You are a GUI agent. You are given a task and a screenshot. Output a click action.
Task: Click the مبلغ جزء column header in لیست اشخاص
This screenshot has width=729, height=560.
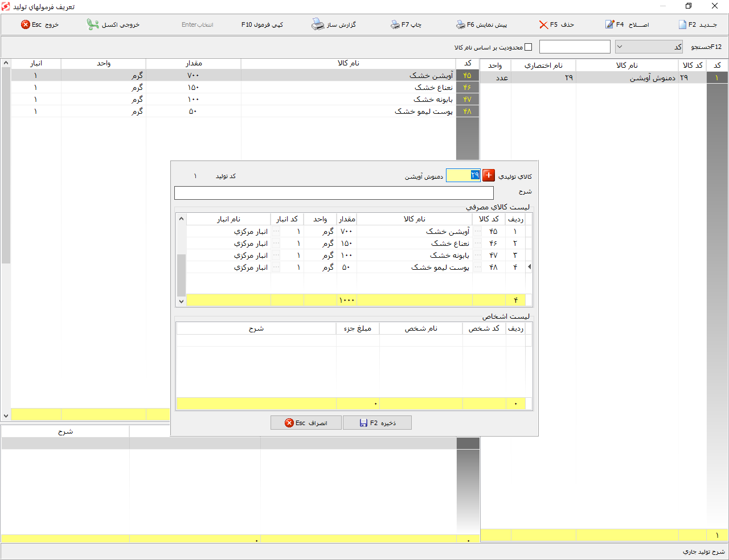click(358, 328)
